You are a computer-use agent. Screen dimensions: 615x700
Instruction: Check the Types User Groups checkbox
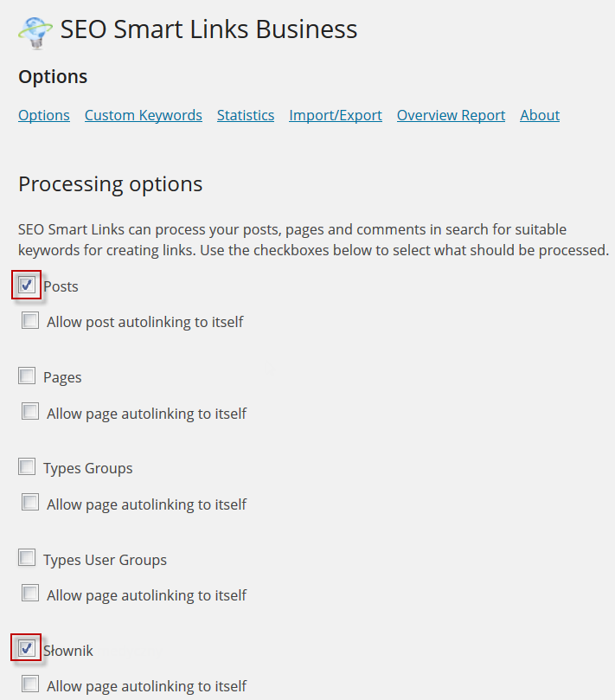(27, 557)
